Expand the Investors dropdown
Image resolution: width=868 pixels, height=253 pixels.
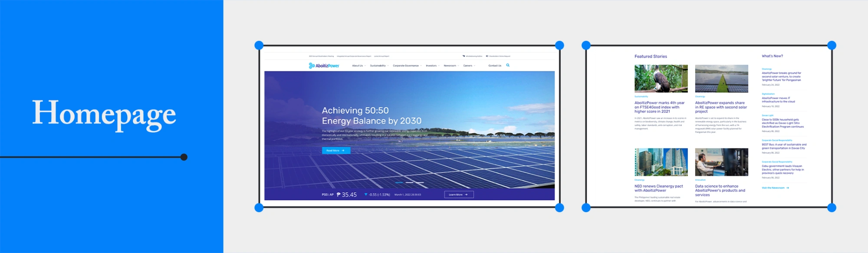(x=433, y=66)
